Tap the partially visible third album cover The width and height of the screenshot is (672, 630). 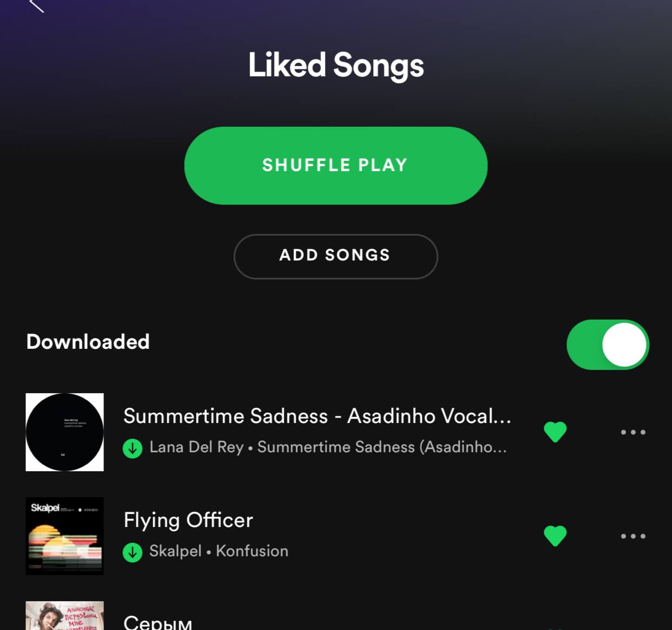click(x=64, y=615)
